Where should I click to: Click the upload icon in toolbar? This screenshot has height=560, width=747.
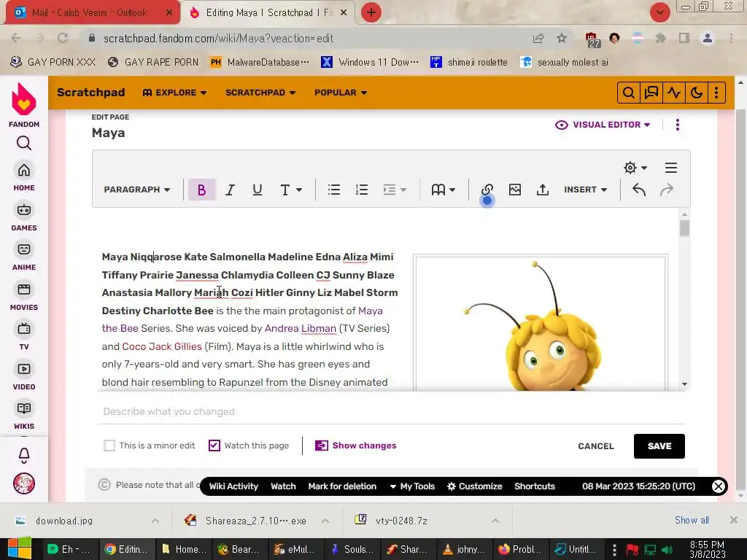[x=543, y=190]
